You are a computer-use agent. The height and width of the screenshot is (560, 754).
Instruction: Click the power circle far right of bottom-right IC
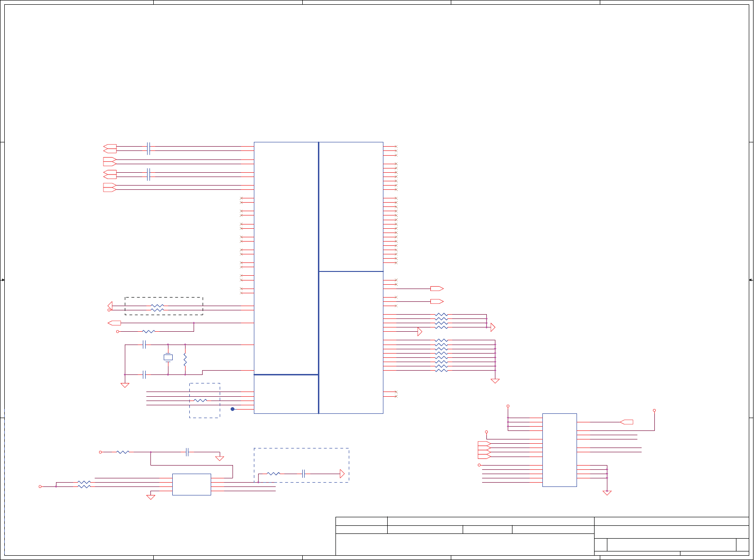(654, 411)
